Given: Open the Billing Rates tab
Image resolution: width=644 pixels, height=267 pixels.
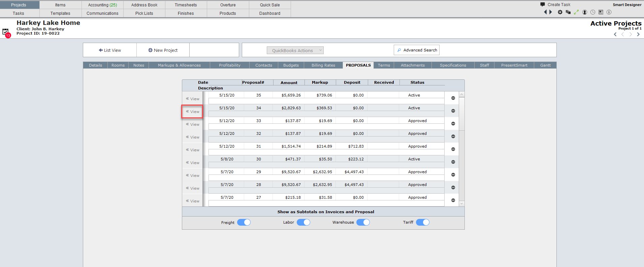Looking at the screenshot, I should [x=323, y=65].
